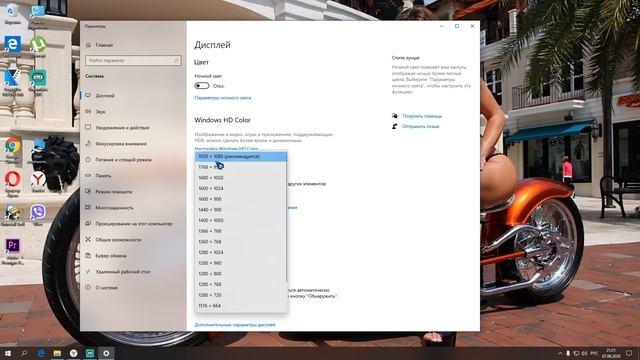Open the Google Chrome desktop shortcut
Viewport: 640px width, 360px height.
(13, 149)
